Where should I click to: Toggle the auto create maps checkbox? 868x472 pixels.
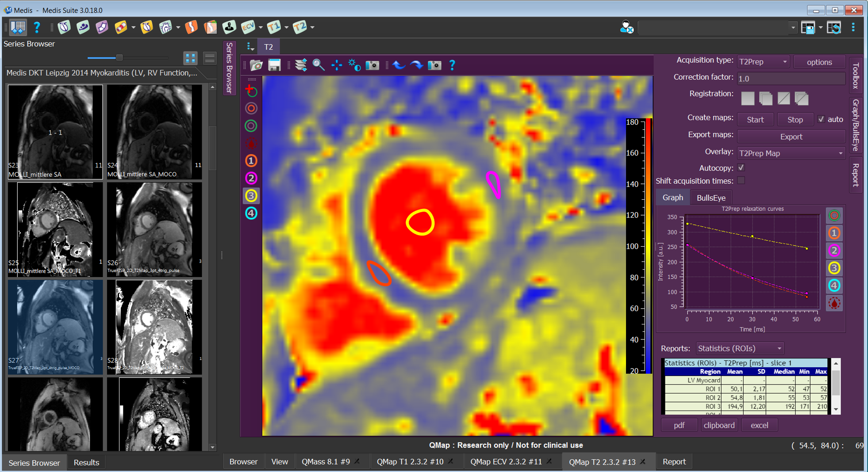coord(821,119)
